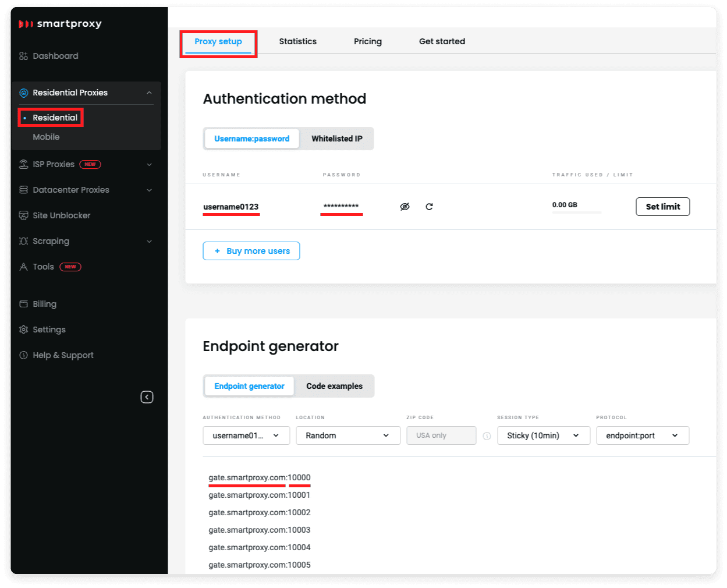
Task: Click the username0123 value
Action: tap(231, 207)
